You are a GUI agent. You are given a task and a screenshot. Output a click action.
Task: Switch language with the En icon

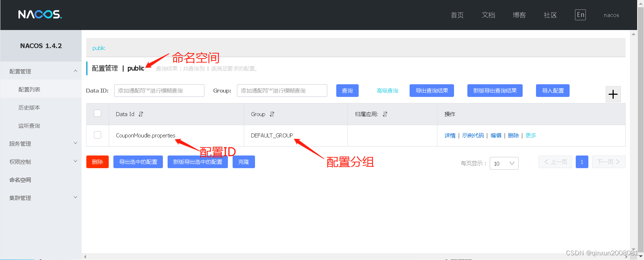coord(580,15)
